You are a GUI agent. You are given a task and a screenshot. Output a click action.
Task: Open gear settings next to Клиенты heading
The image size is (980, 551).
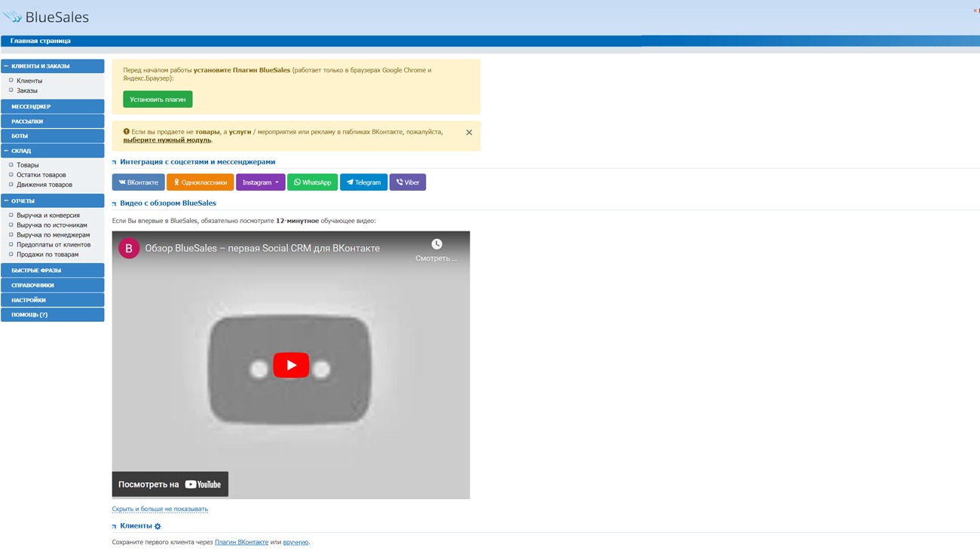[158, 526]
